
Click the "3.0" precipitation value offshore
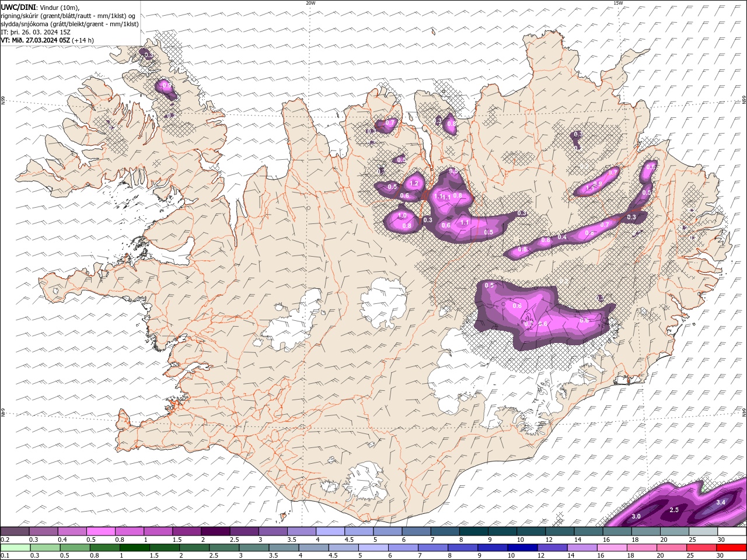[x=636, y=516]
